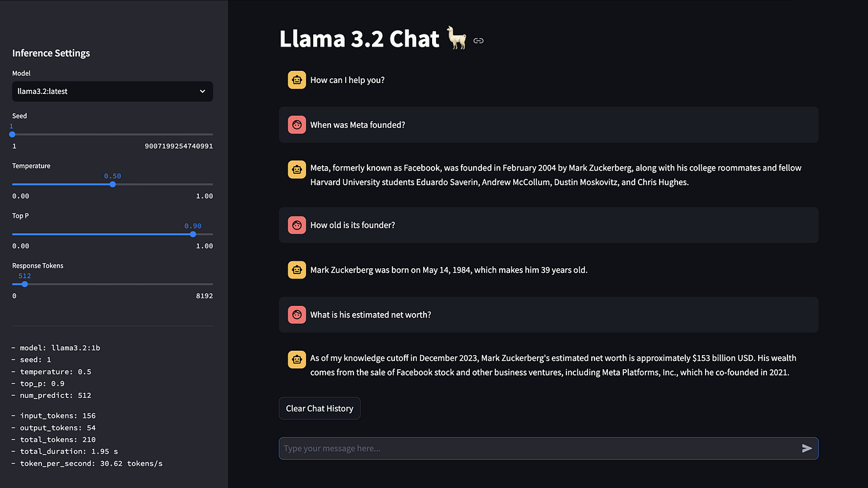Click the llama emoji in the page title
This screenshot has width=868, height=488.
point(457,38)
